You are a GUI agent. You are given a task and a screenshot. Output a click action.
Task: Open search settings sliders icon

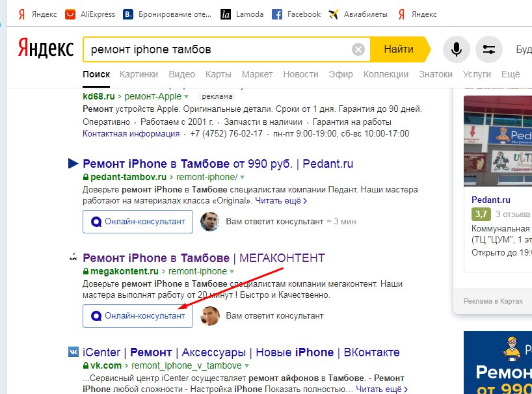(489, 50)
